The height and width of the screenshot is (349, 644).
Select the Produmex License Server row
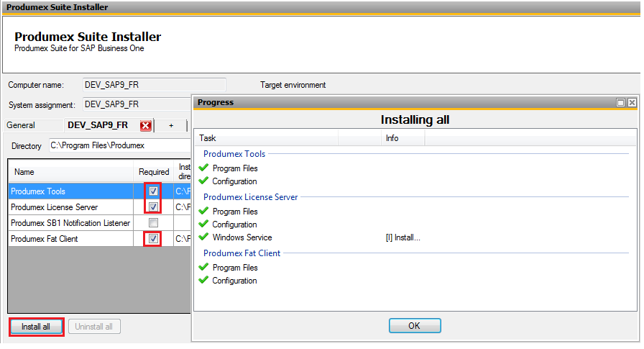pos(99,207)
